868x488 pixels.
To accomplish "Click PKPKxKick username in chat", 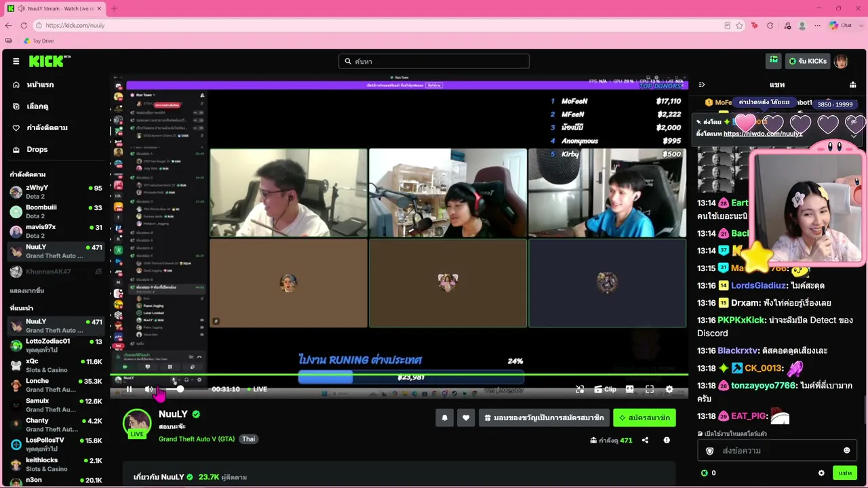I will pos(741,320).
